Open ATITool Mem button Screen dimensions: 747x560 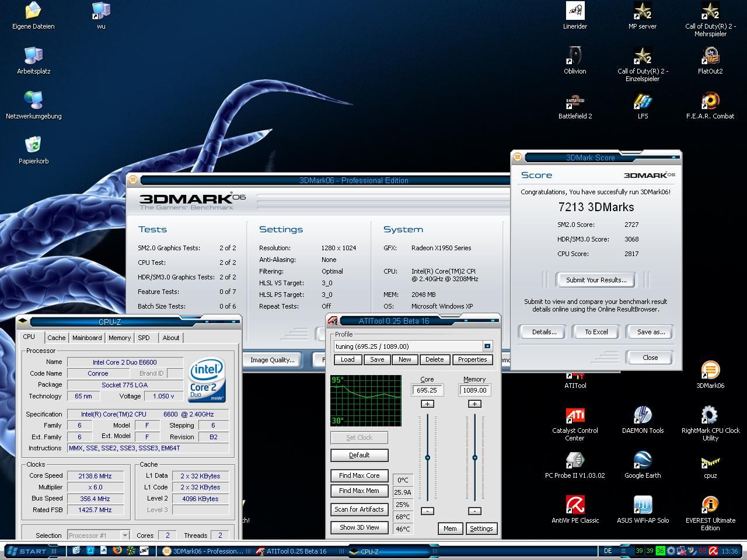[x=450, y=528]
